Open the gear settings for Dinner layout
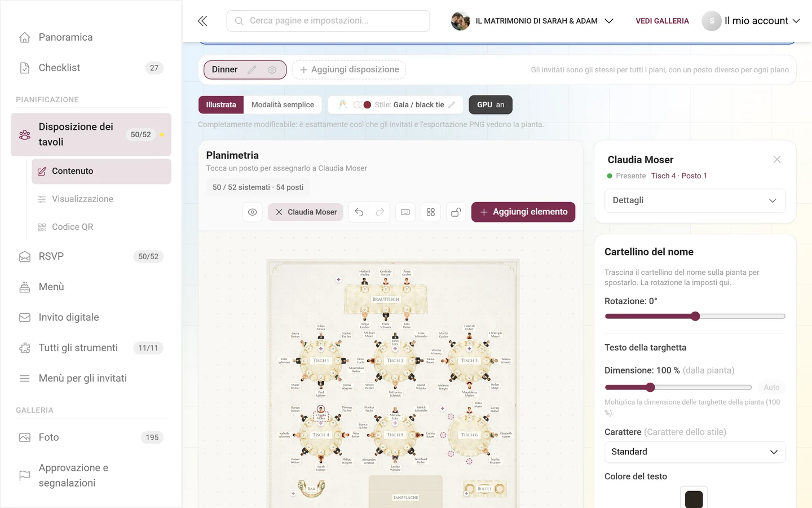This screenshot has width=812, height=508. pyautogui.click(x=272, y=69)
